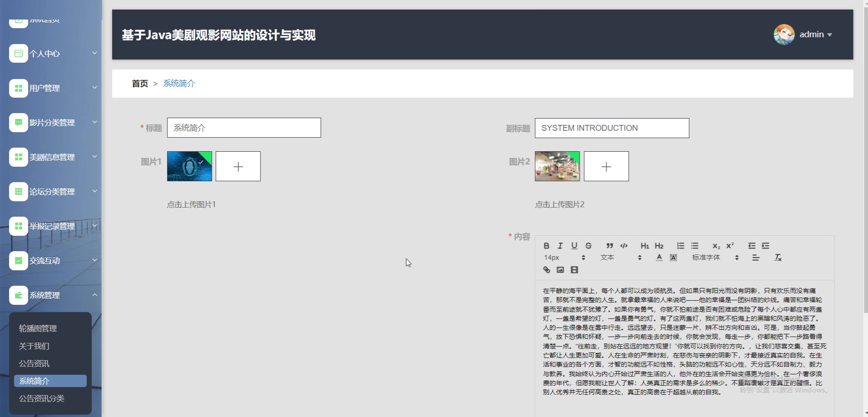
Task: Open the text background color picker
Action: point(673,258)
